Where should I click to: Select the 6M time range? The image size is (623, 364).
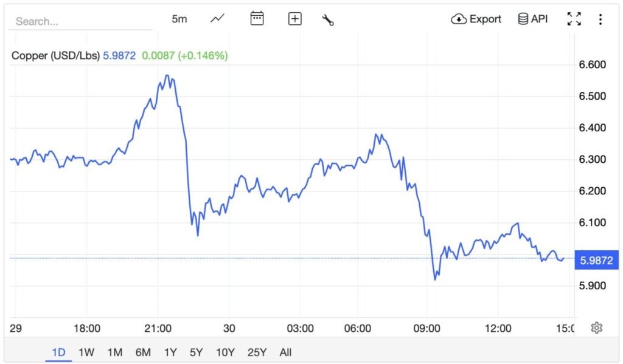(143, 352)
